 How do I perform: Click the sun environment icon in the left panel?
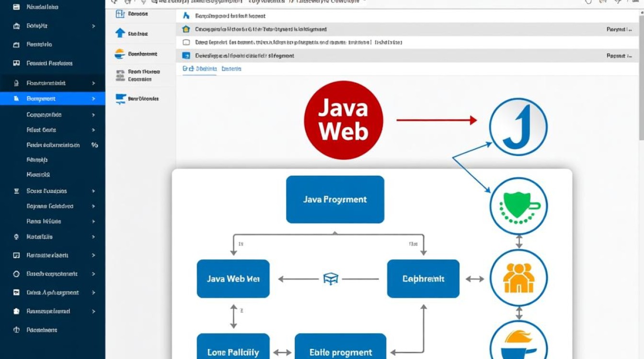(120, 53)
